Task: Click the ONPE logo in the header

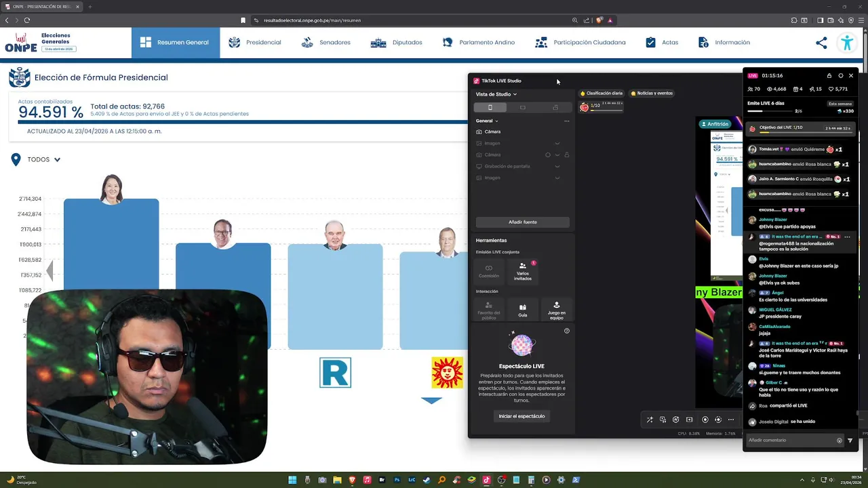Action: [x=21, y=43]
